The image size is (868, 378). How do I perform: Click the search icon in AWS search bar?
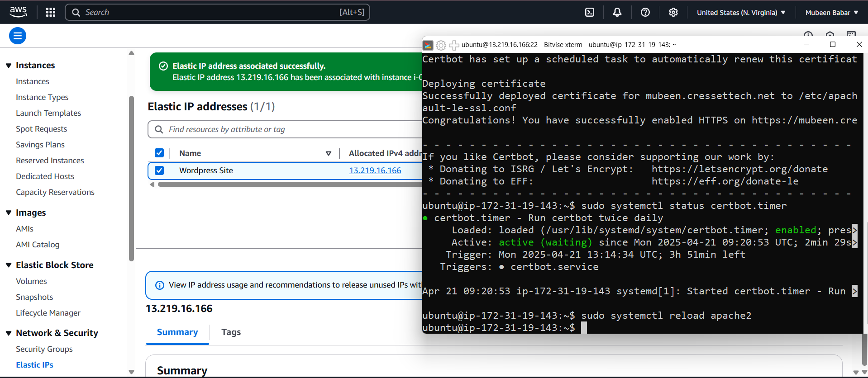(x=76, y=12)
